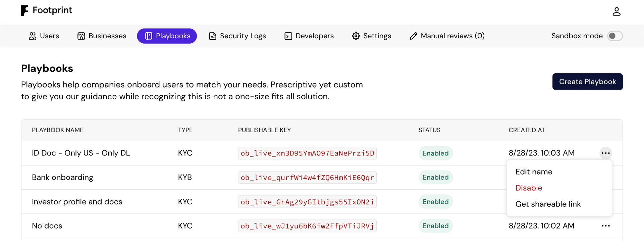Choose Disable from the menu
Screen dimensions: 644x241
(559, 188)
